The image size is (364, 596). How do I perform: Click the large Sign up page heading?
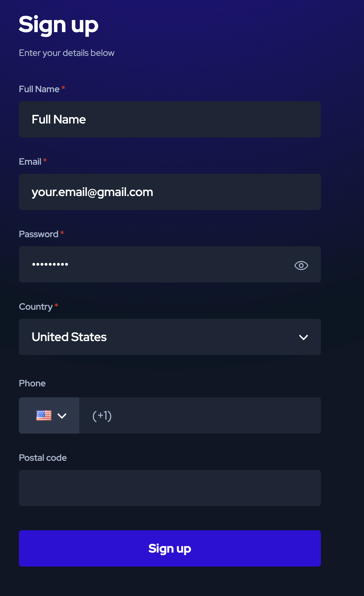tap(59, 25)
